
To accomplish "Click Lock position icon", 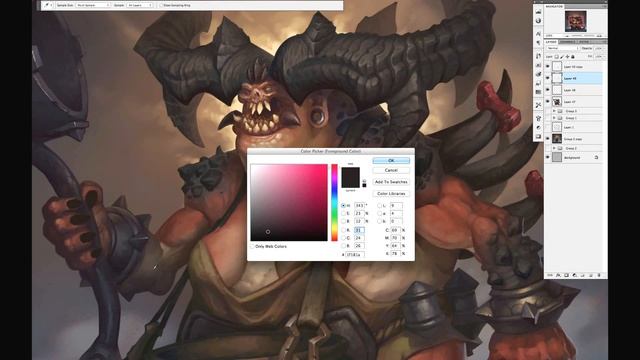I will (x=567, y=57).
